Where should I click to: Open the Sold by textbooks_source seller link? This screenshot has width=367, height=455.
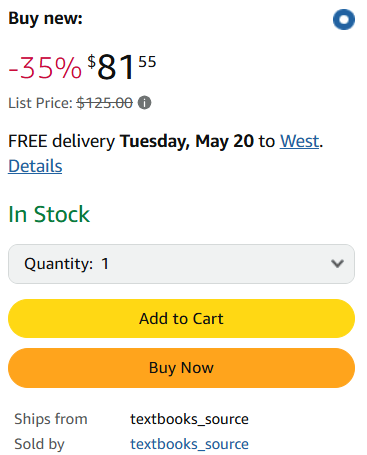pos(189,444)
